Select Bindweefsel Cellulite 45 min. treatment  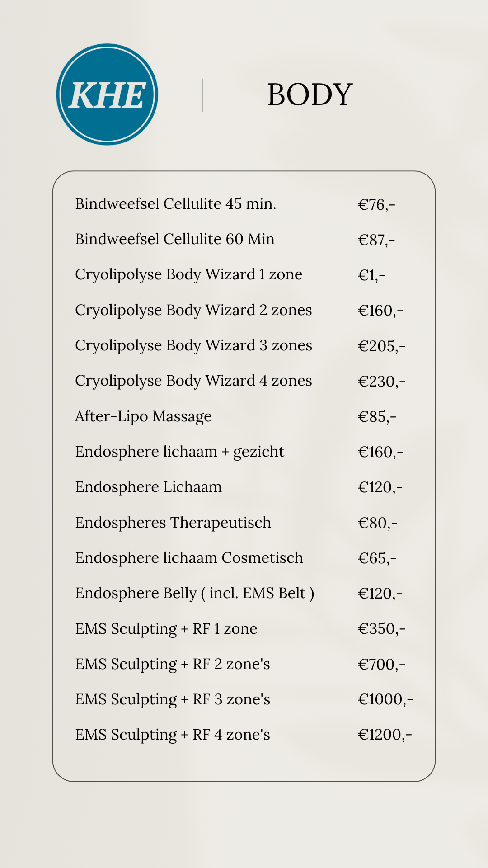(175, 204)
